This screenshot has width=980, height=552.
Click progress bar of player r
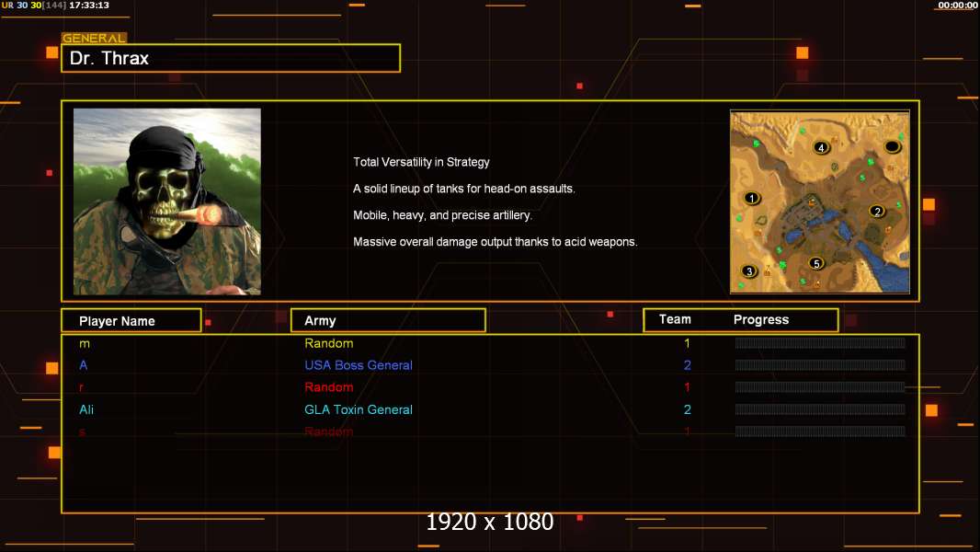820,387
